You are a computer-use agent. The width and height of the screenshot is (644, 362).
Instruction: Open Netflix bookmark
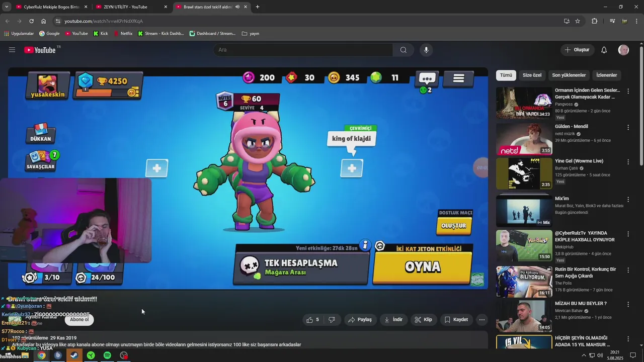coord(123,34)
